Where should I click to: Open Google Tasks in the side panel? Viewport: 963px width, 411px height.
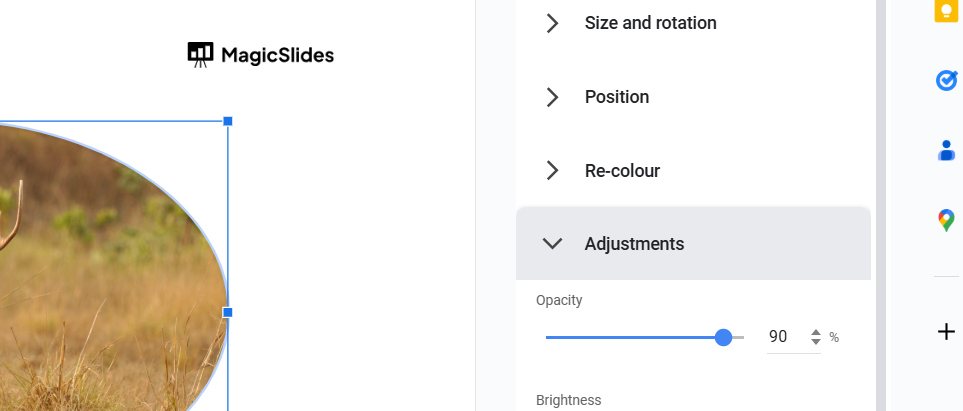(x=946, y=80)
